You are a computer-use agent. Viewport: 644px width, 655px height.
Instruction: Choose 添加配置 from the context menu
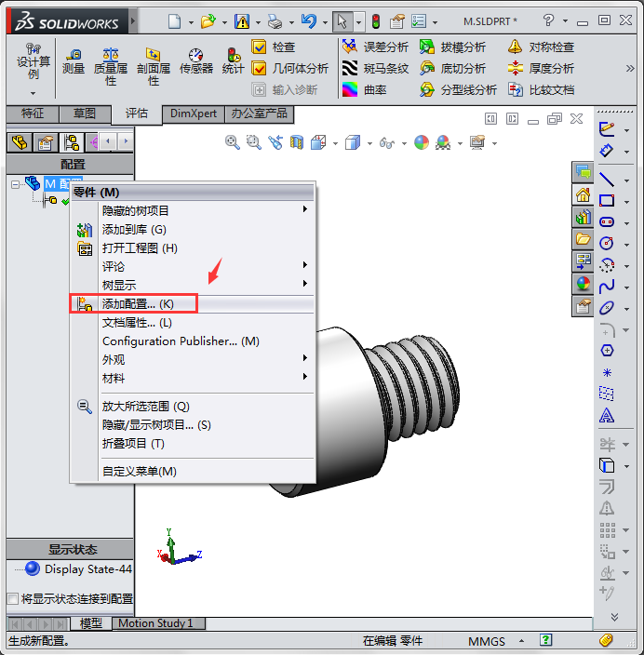(x=138, y=303)
